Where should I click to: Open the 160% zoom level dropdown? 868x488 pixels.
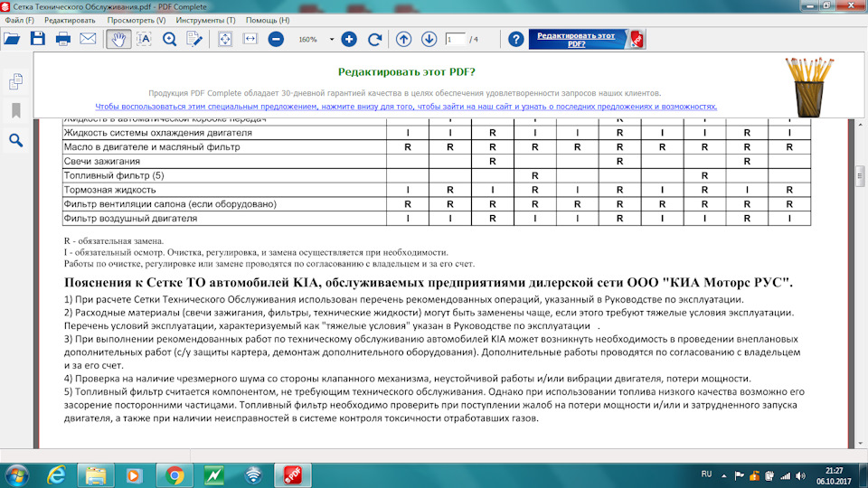click(x=332, y=40)
